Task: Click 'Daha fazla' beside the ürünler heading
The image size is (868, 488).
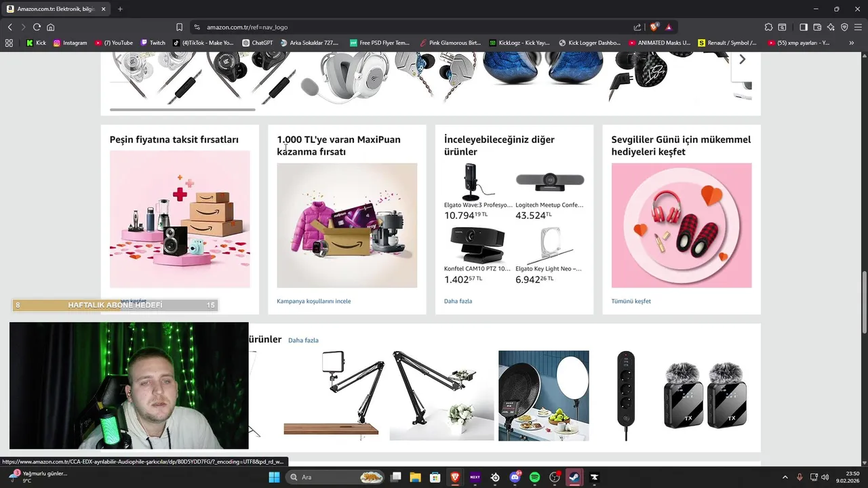Action: (x=303, y=340)
